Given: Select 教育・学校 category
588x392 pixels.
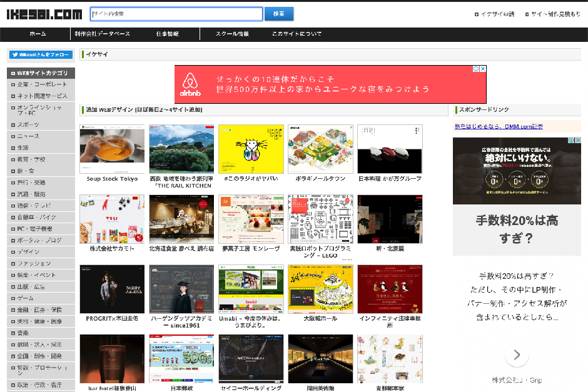Looking at the screenshot, I should [41, 159].
